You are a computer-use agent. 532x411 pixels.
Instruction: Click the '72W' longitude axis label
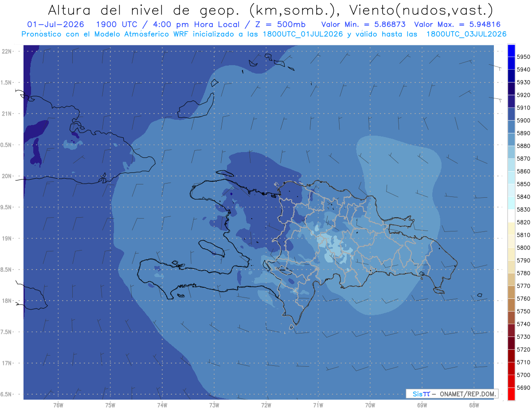click(x=266, y=404)
